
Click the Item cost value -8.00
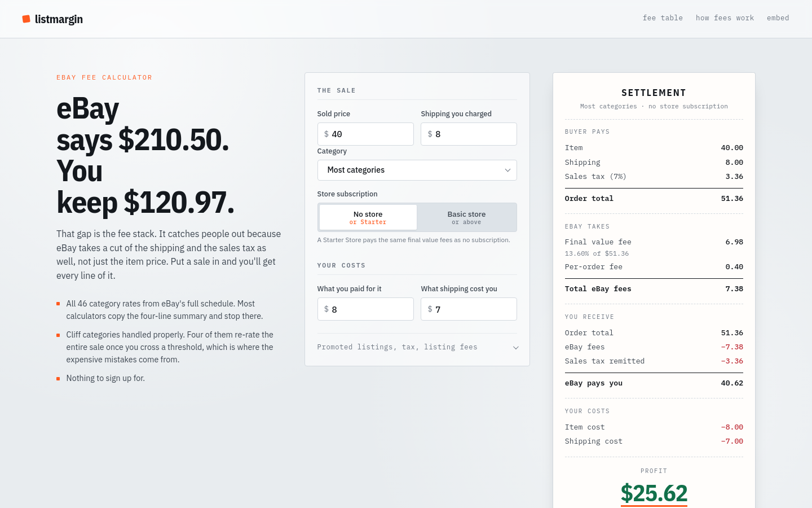point(732,427)
